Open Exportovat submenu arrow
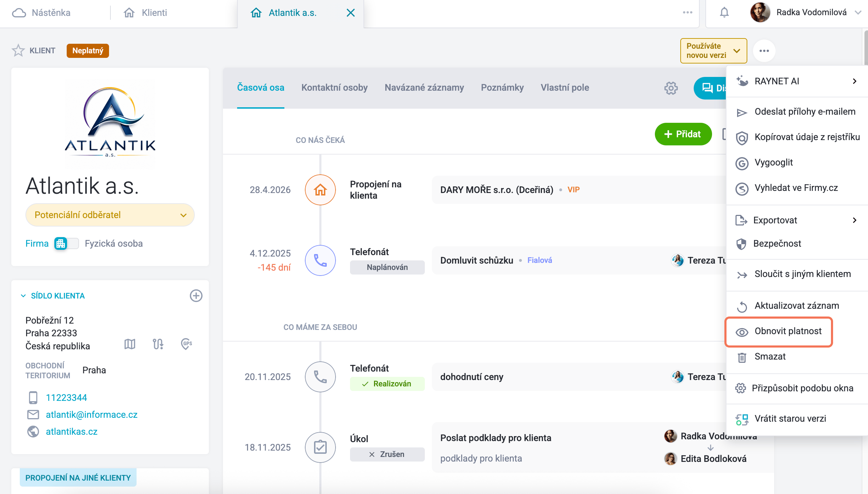The width and height of the screenshot is (868, 494). (x=854, y=220)
